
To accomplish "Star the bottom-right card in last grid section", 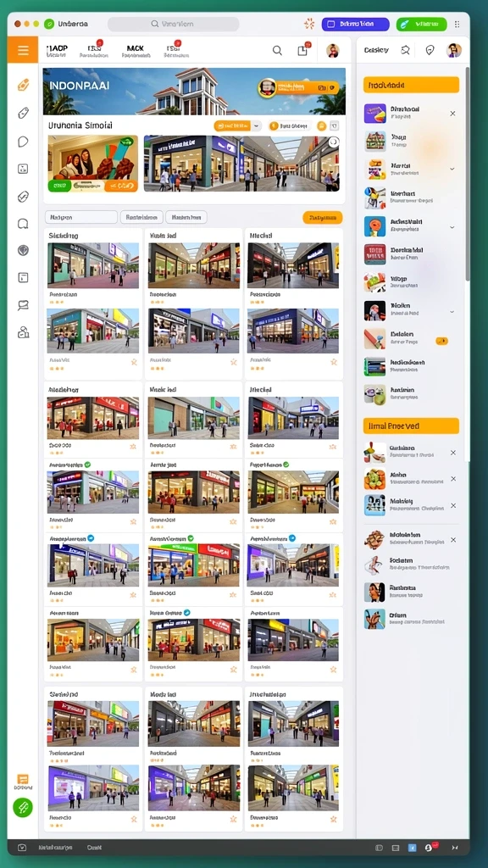I will pyautogui.click(x=333, y=819).
